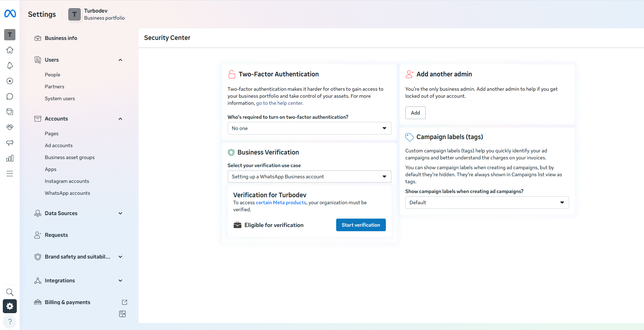Click the Brand safety shield icon
This screenshot has width=644, height=330.
pos(38,257)
